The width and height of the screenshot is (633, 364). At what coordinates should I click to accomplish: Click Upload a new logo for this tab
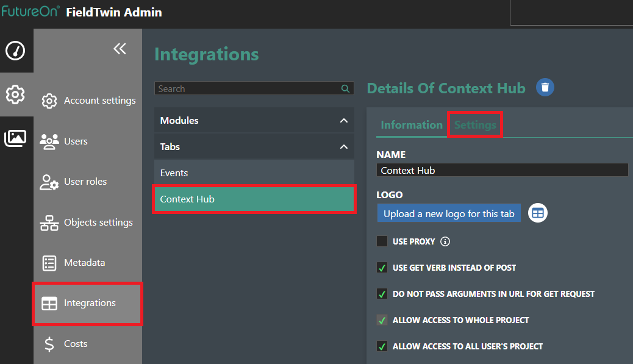coord(448,213)
